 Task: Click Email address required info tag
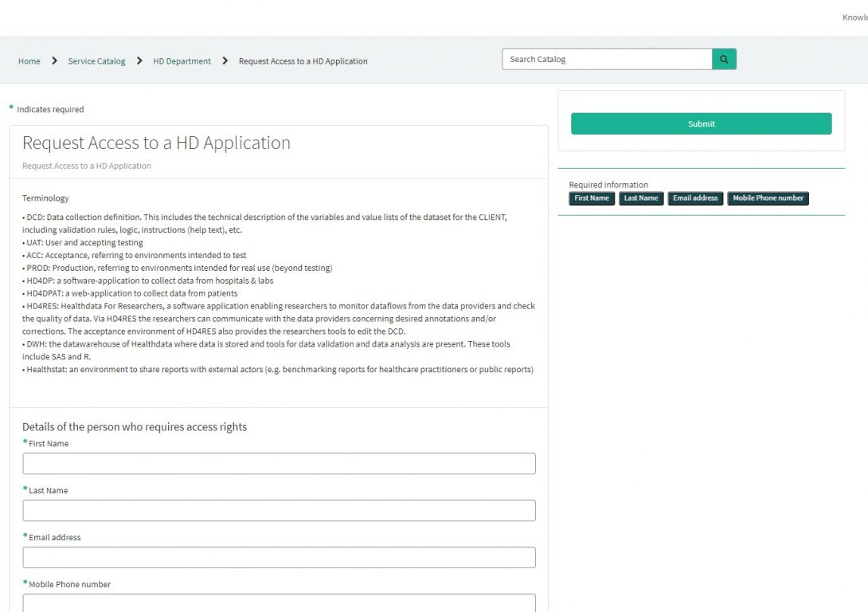point(695,198)
